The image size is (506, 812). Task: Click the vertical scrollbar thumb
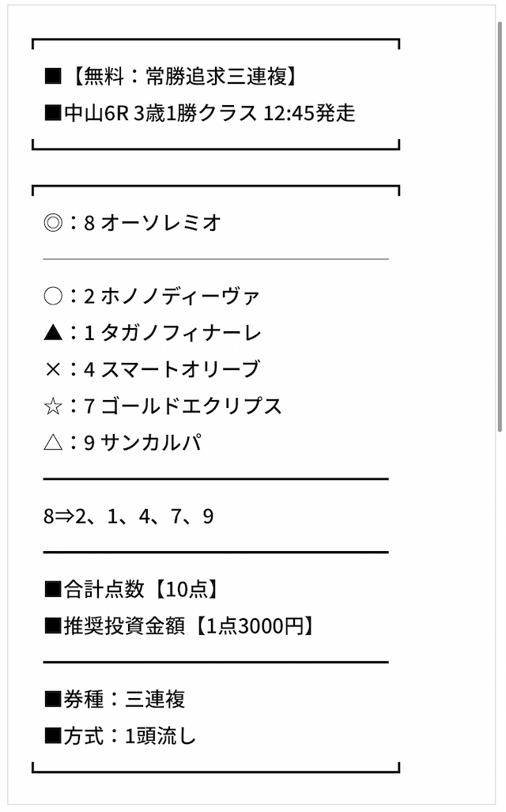pyautogui.click(x=500, y=226)
